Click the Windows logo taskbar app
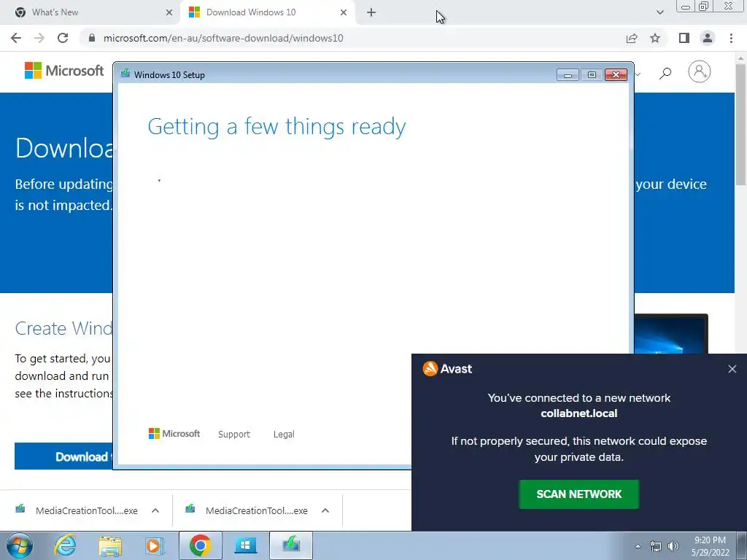The image size is (747, 560). 245,545
